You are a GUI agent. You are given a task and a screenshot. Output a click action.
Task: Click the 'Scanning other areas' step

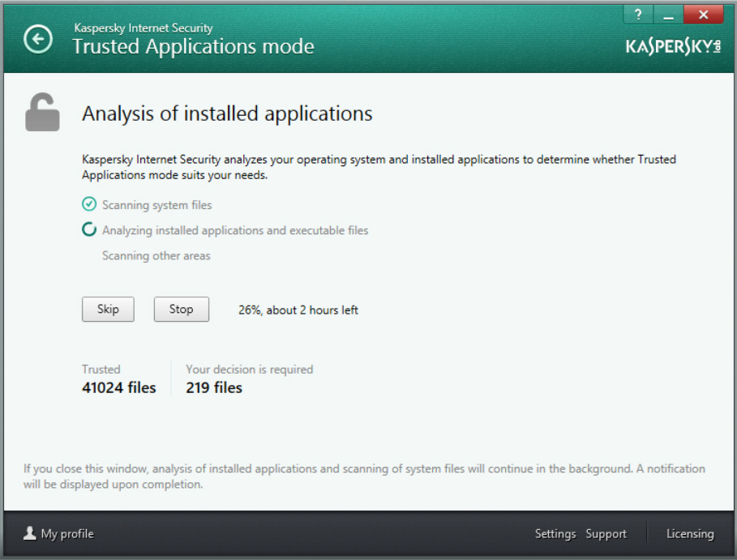click(156, 255)
